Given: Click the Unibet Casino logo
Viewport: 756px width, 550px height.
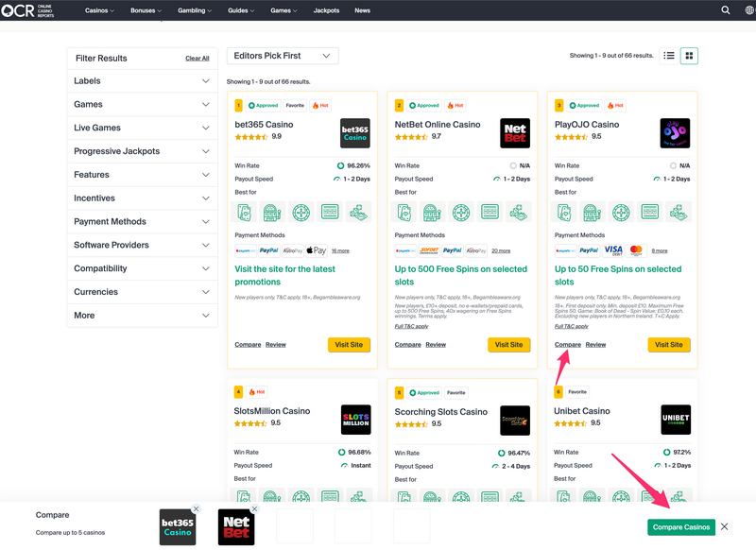Looking at the screenshot, I should pyautogui.click(x=675, y=420).
